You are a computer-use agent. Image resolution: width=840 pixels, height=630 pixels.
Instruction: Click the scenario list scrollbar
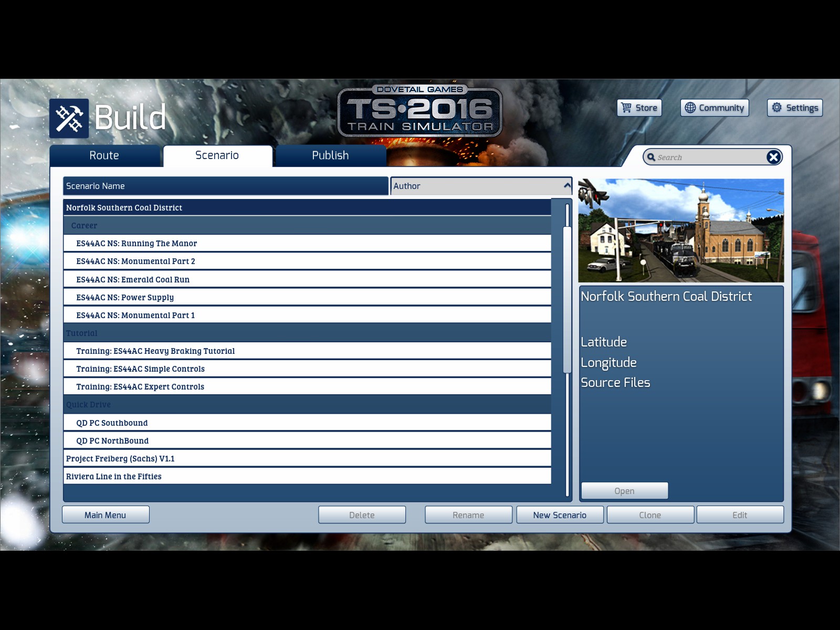567,300
